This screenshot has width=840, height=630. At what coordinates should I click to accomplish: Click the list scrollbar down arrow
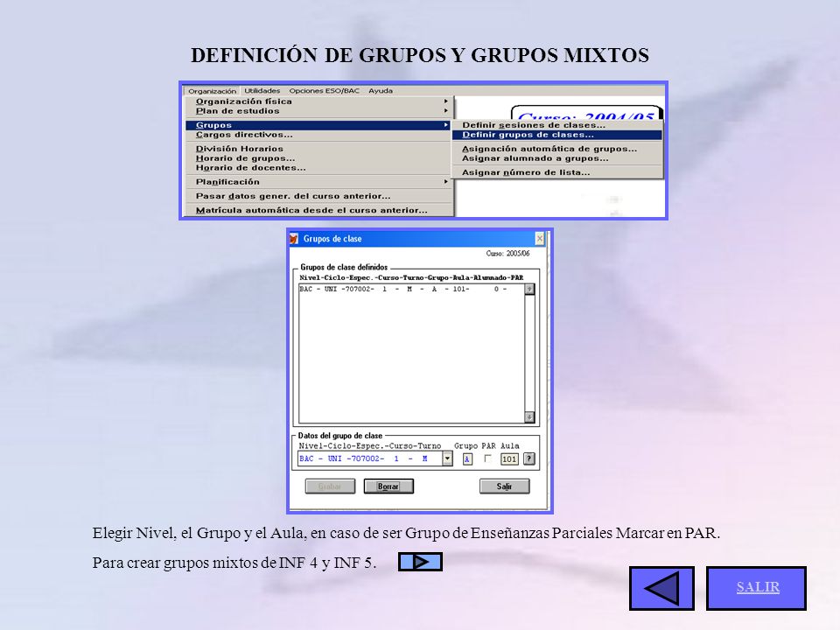pos(529,416)
